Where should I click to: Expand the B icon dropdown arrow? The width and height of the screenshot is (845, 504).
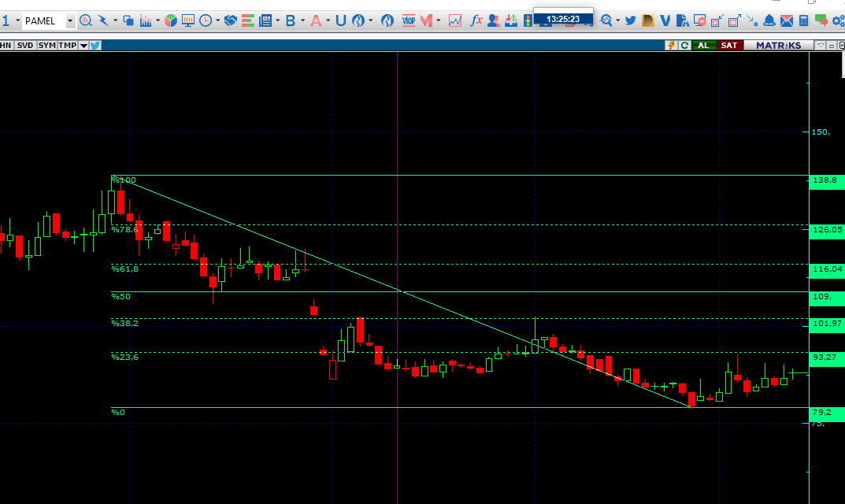pyautogui.click(x=303, y=20)
